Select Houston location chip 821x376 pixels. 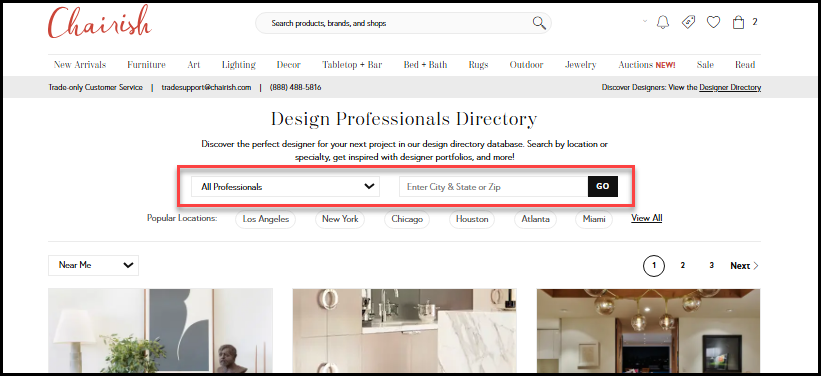pos(472,219)
